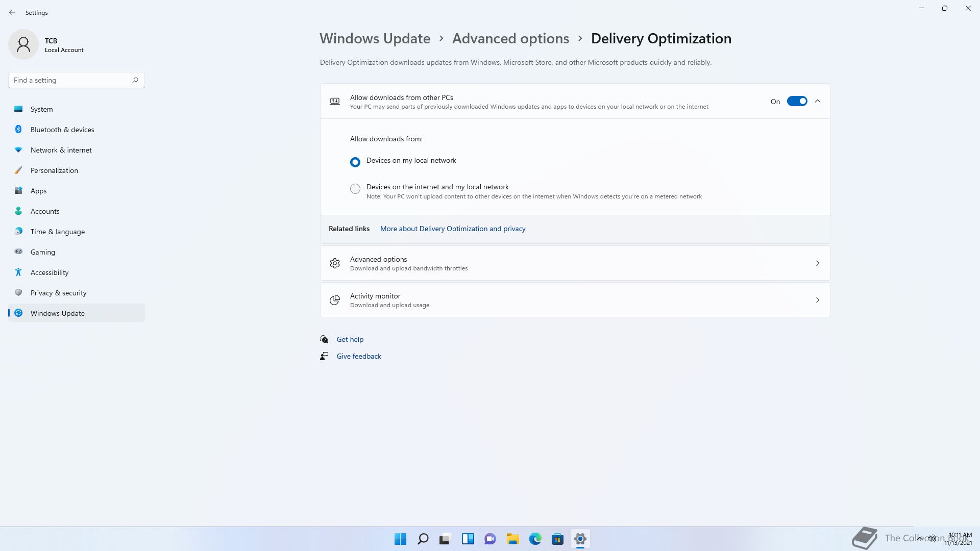Click the Personalization brush icon
Viewport: 980px width, 551px height.
[18, 170]
